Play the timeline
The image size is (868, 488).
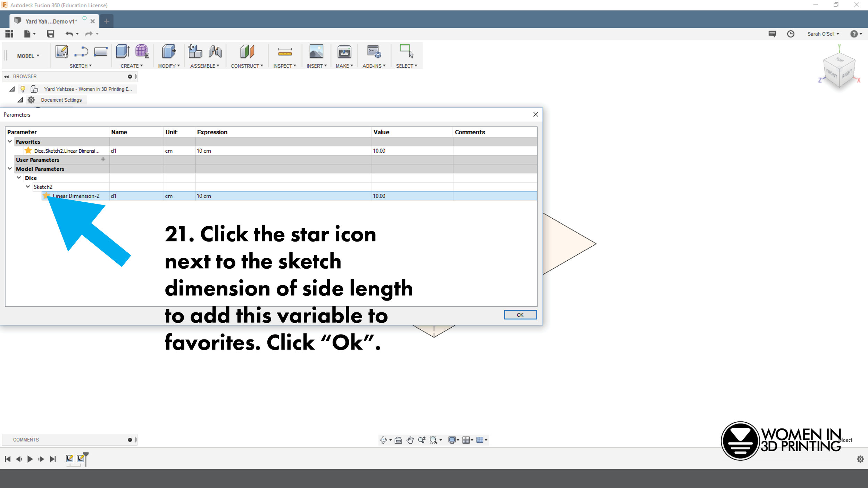[x=30, y=459]
